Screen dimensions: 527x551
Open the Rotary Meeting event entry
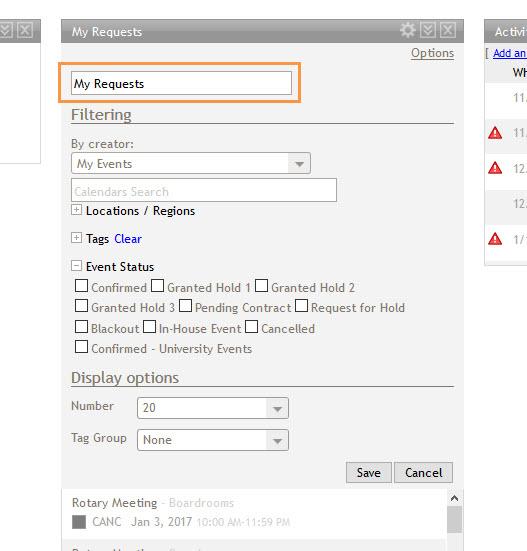click(x=115, y=503)
